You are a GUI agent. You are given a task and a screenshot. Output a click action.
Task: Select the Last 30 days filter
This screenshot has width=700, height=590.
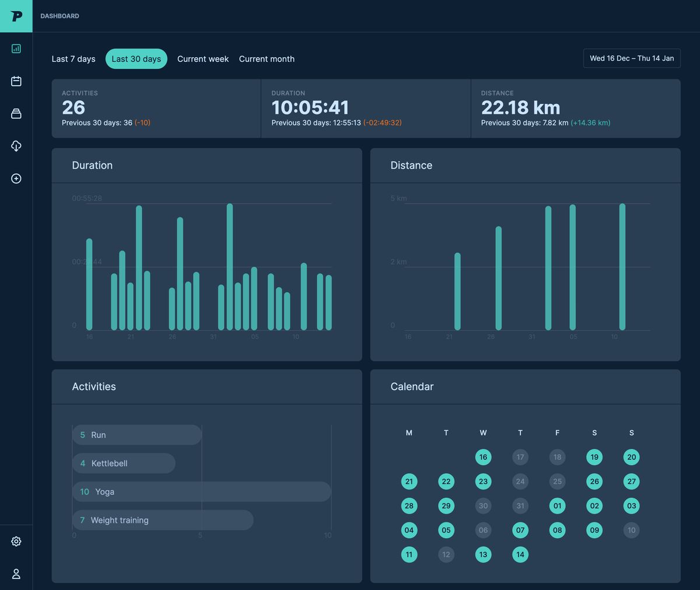[136, 59]
